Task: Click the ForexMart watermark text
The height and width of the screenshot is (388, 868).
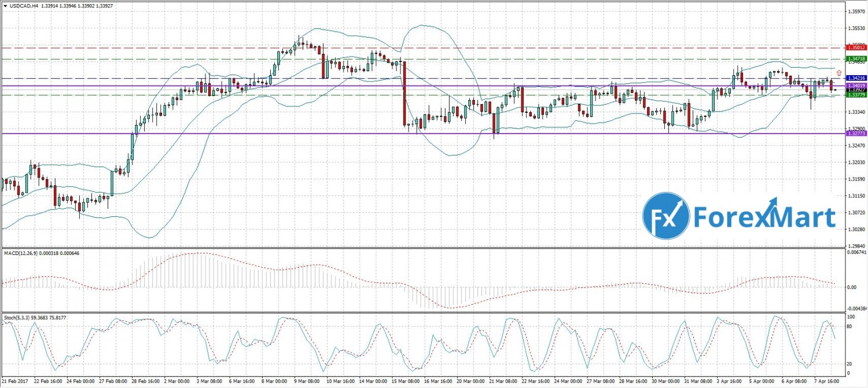Action: (x=765, y=219)
